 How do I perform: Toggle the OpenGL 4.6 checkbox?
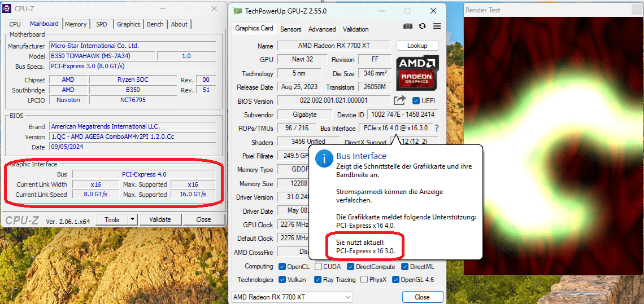395,280
